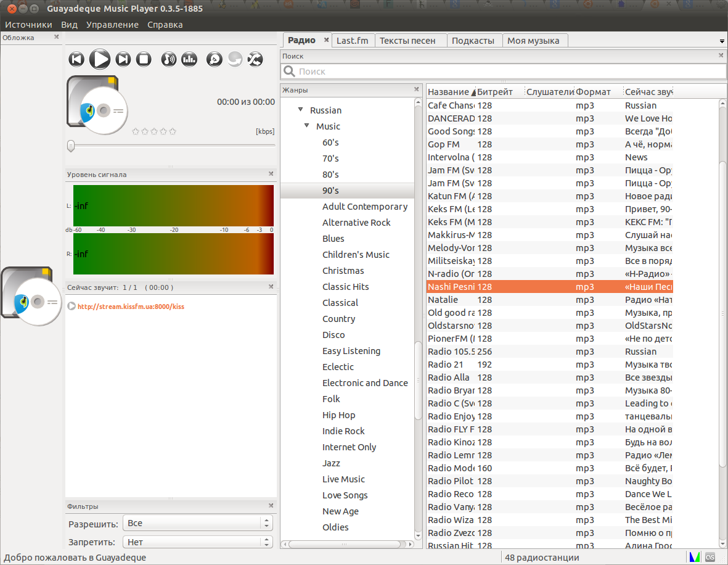Set the track rating to five stars
The height and width of the screenshot is (565, 728).
[173, 131]
